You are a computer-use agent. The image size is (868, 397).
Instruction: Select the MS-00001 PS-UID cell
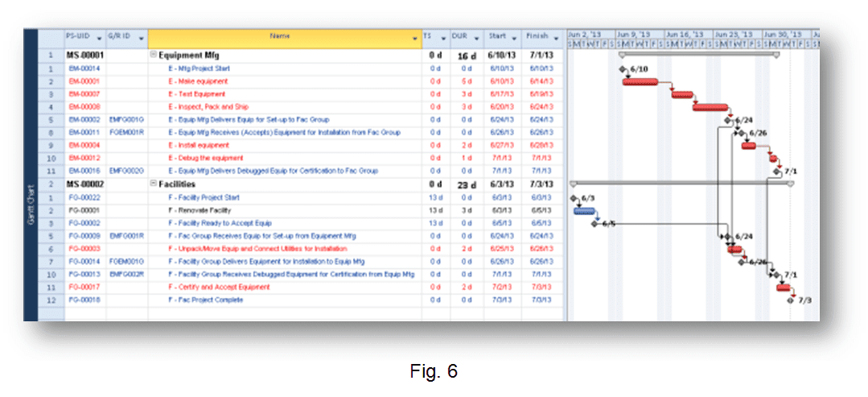85,56
